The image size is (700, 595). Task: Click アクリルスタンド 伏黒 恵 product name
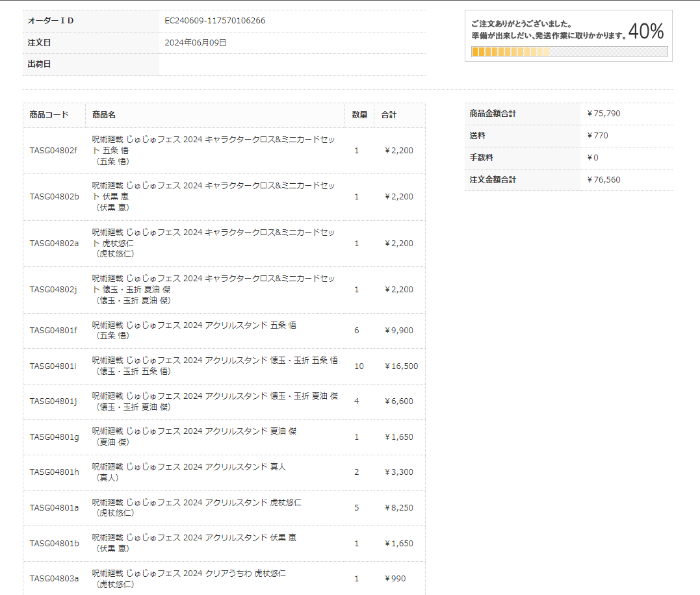tap(194, 543)
